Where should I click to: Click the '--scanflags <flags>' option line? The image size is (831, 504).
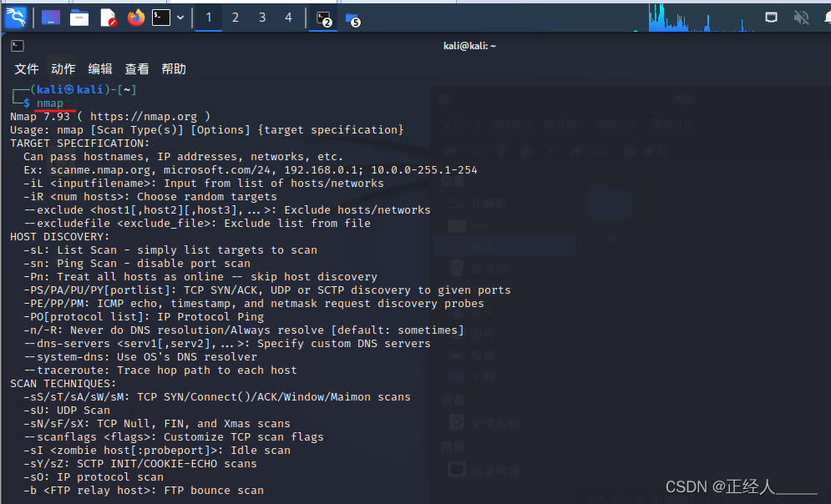click(x=174, y=436)
